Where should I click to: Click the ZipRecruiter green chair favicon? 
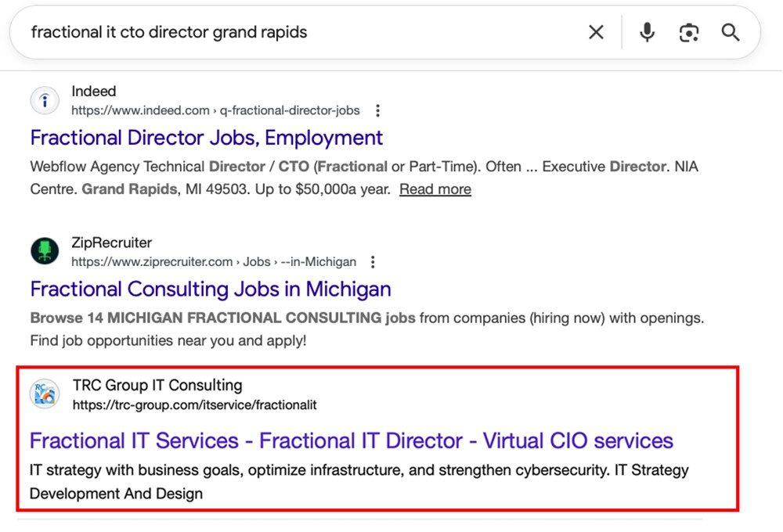click(x=45, y=252)
